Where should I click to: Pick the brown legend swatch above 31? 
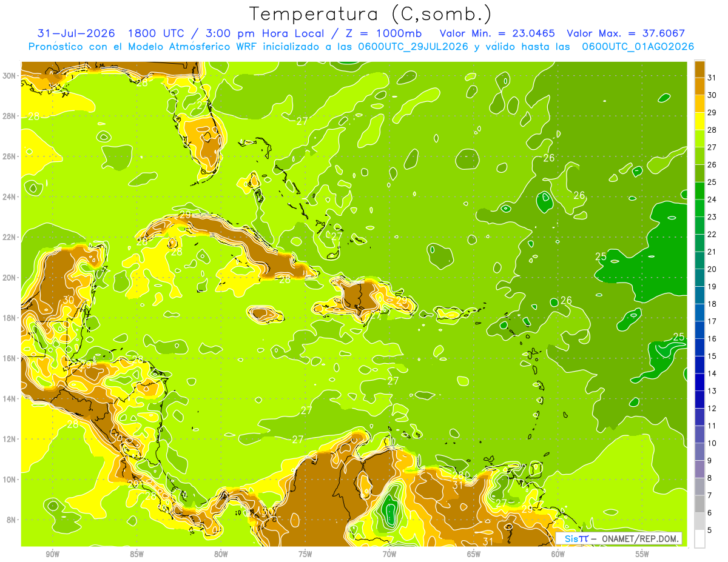tap(699, 69)
